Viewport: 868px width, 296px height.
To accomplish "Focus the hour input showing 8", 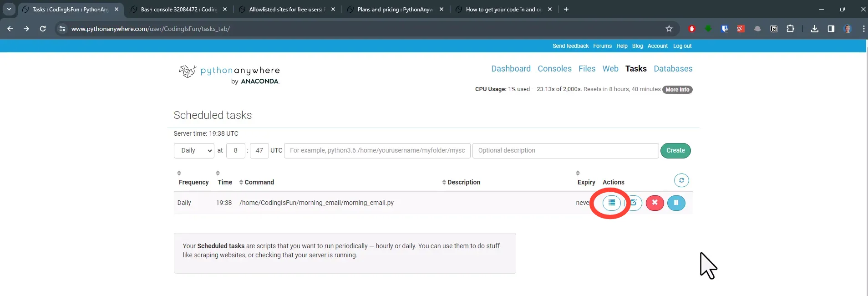I will (x=236, y=151).
